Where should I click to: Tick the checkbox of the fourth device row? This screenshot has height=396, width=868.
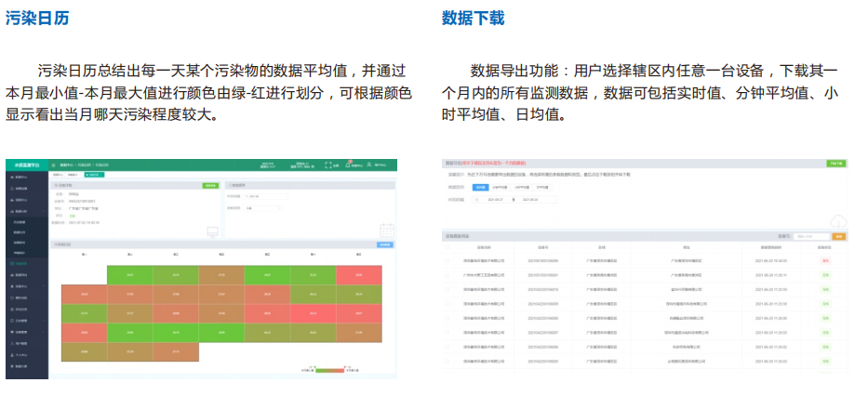[x=447, y=304]
